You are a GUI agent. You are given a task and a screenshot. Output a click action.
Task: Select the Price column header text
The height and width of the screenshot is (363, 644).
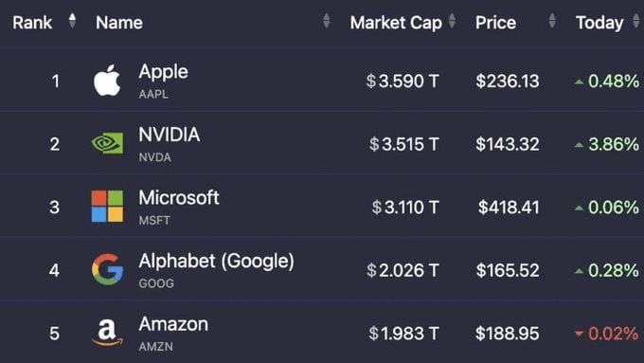495,23
